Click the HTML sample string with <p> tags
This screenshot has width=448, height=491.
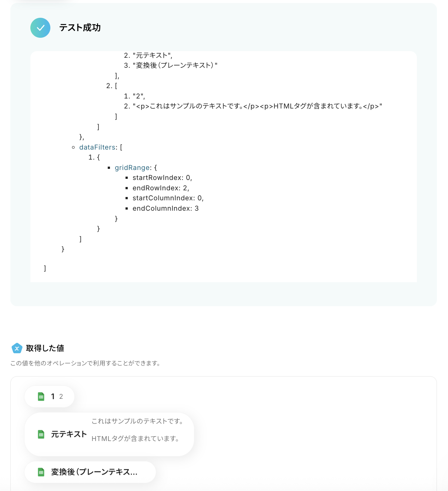point(257,106)
